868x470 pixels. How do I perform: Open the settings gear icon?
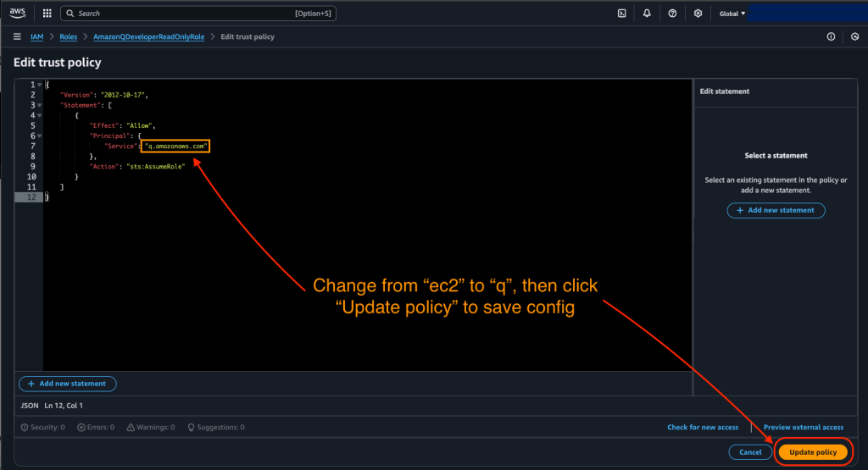pos(698,14)
